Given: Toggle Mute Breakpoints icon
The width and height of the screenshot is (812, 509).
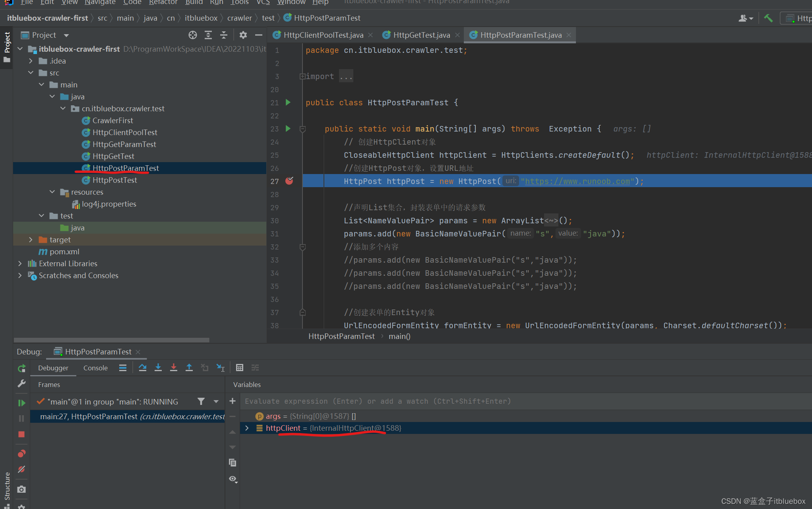Looking at the screenshot, I should pos(21,470).
